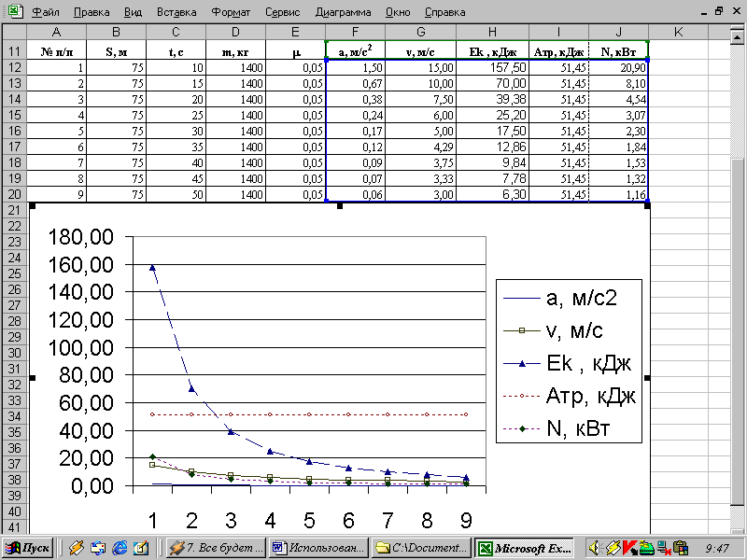Switch to C:\Document... folder taskbar button
The image size is (747, 560).
click(421, 548)
